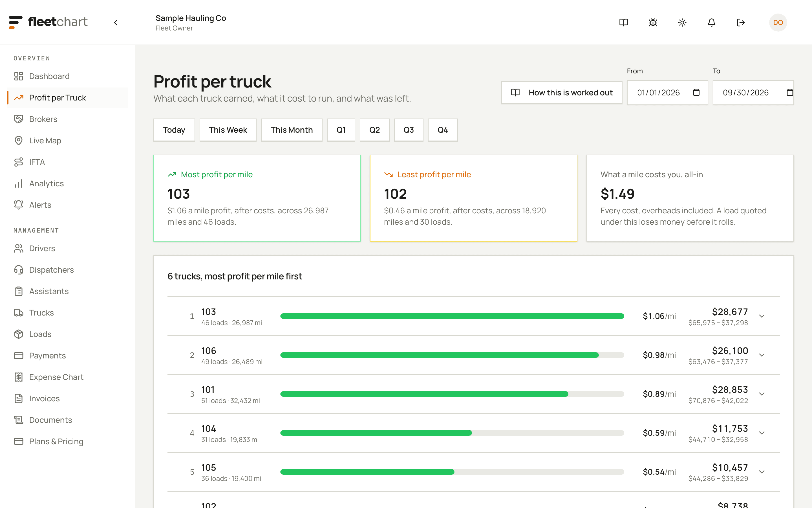Filter by This Month
The image size is (812, 508).
pyautogui.click(x=292, y=130)
